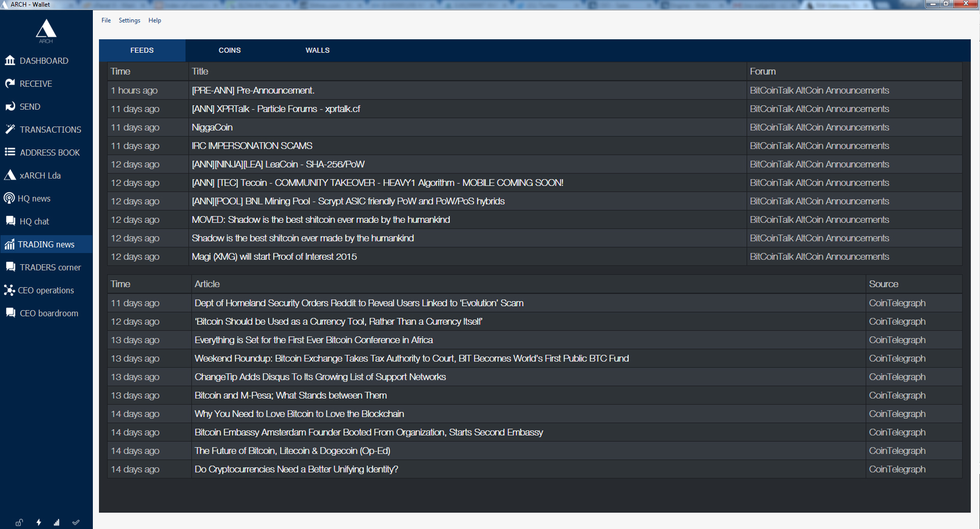Click CoinTelegraph source in Unifying Identity row
The height and width of the screenshot is (529, 980).
point(897,469)
